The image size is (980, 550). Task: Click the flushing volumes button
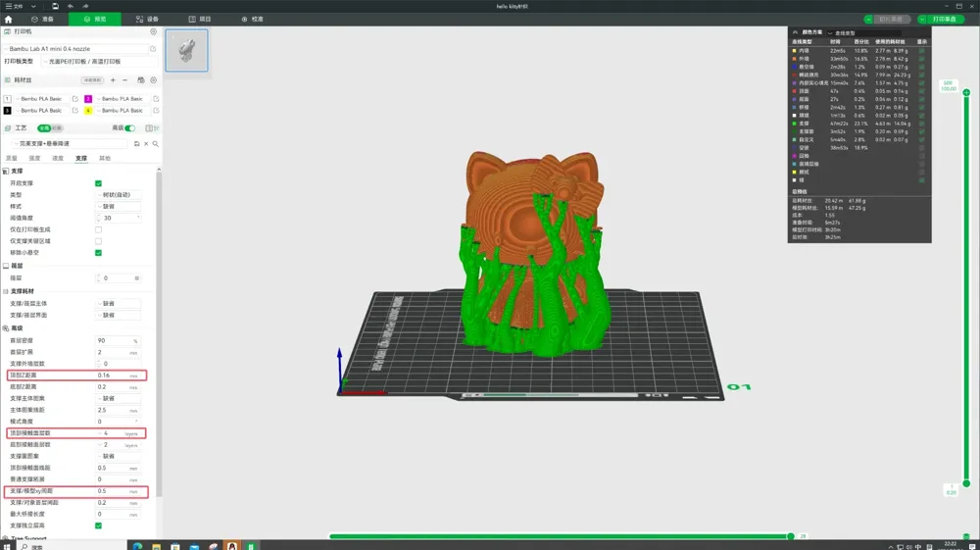pos(92,80)
